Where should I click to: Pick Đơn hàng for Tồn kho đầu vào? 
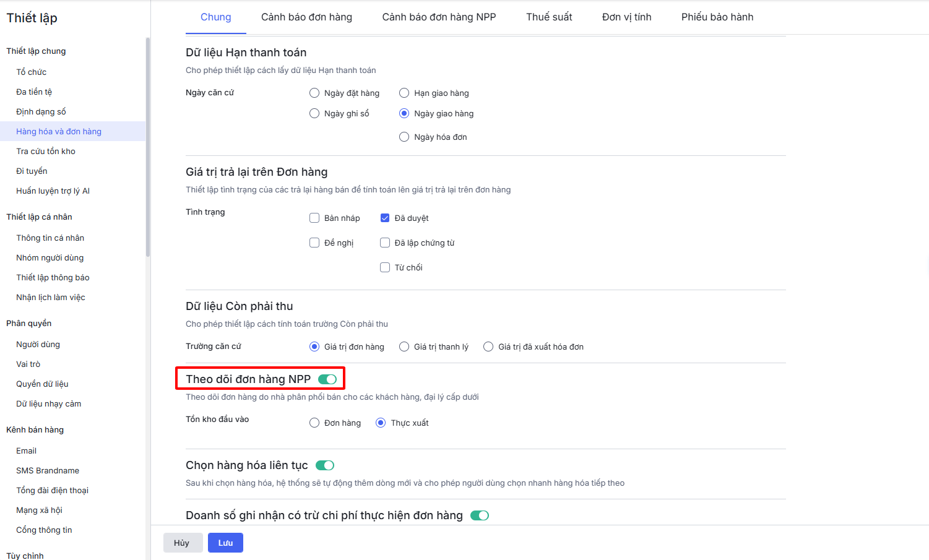(x=314, y=423)
